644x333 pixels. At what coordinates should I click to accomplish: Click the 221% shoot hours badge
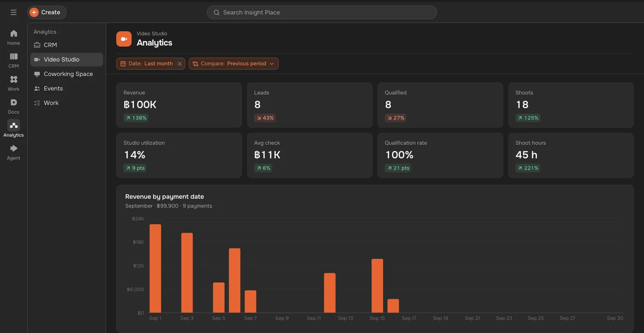(x=528, y=168)
